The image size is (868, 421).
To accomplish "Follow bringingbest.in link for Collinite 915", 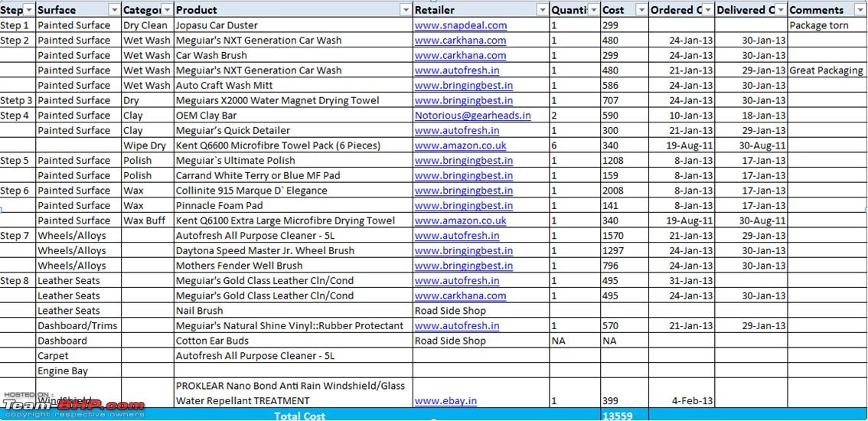I will coord(463,190).
